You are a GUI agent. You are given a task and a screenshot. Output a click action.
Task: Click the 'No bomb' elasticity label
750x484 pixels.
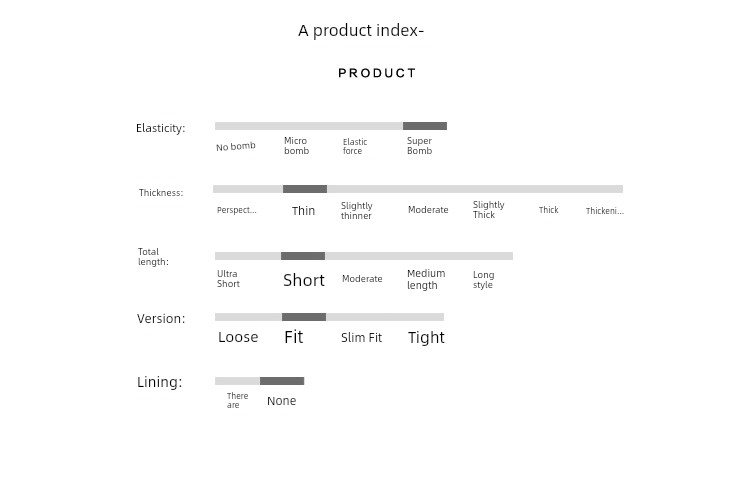click(x=235, y=146)
